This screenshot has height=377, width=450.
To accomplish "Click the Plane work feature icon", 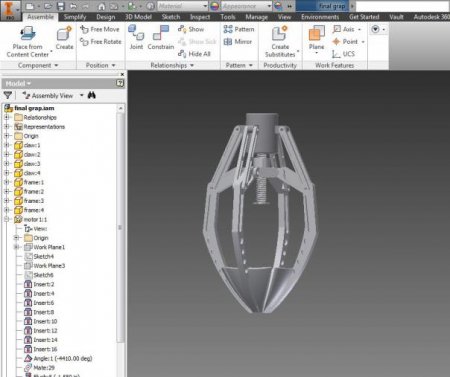I will pos(316,34).
